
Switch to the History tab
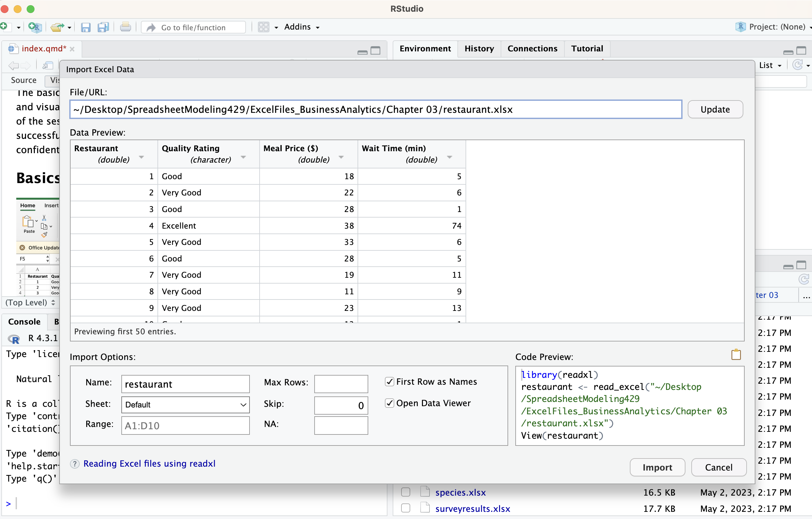pyautogui.click(x=479, y=48)
